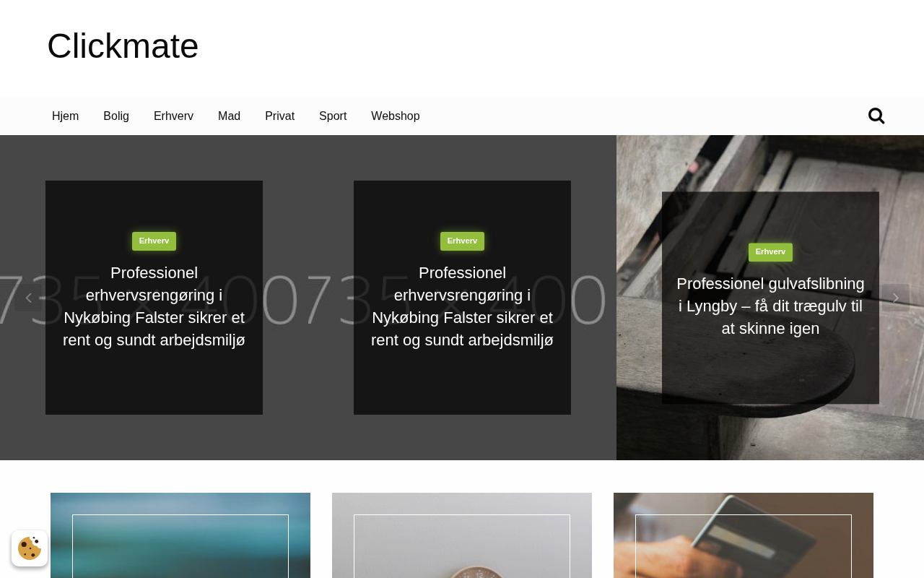
Task: Open the gulvafslibning i Lyngby article
Action: pyautogui.click(x=770, y=306)
